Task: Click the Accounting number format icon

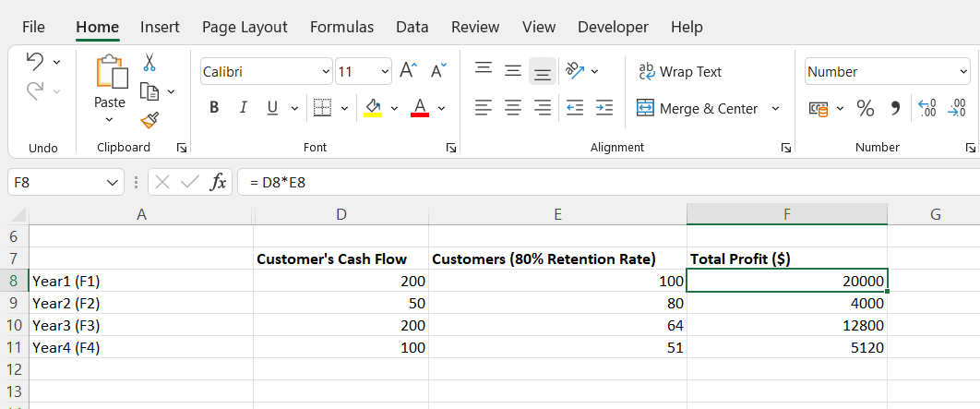Action: (x=819, y=109)
